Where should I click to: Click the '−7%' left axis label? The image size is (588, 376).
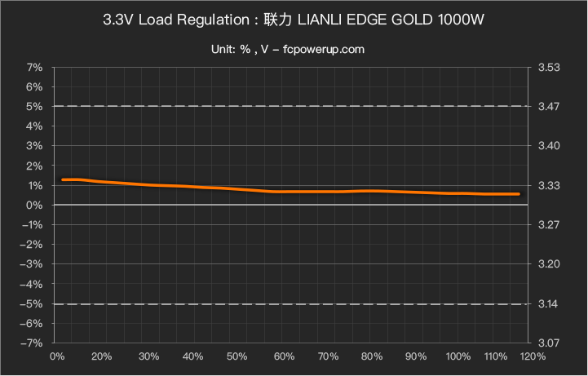coord(32,343)
